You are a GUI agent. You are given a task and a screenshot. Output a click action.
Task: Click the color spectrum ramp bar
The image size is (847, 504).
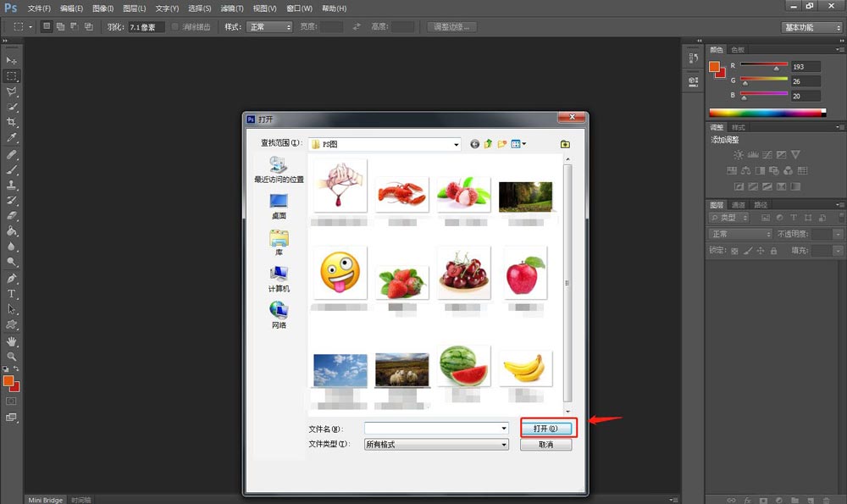[767, 113]
